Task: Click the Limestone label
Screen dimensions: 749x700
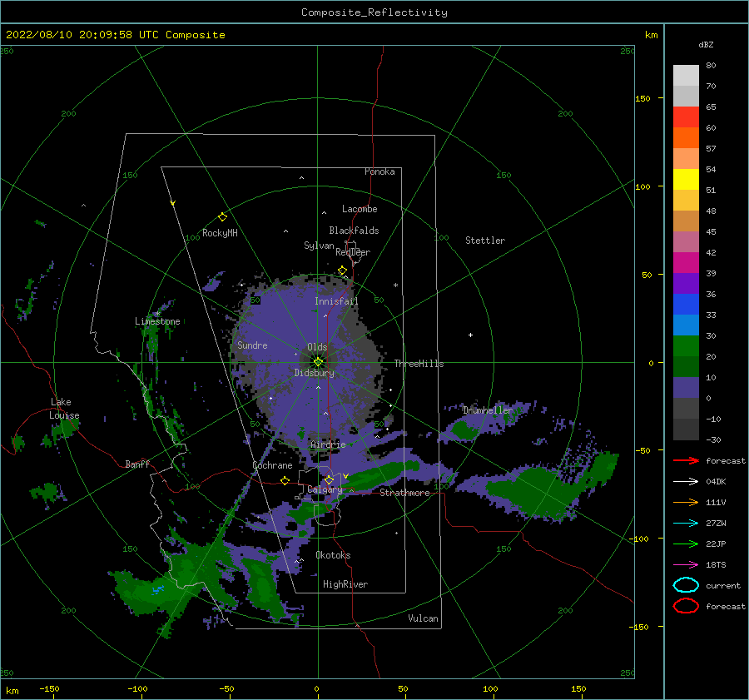Action: [x=157, y=321]
